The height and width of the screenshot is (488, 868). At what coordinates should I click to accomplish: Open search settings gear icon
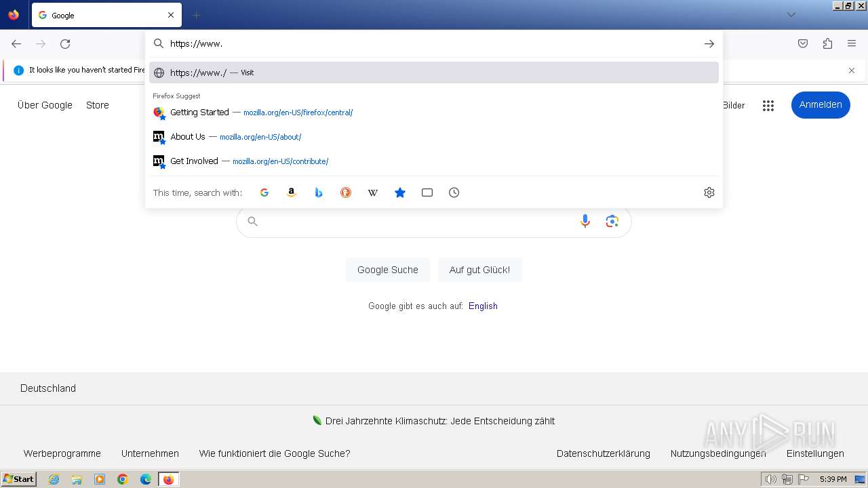(x=709, y=192)
